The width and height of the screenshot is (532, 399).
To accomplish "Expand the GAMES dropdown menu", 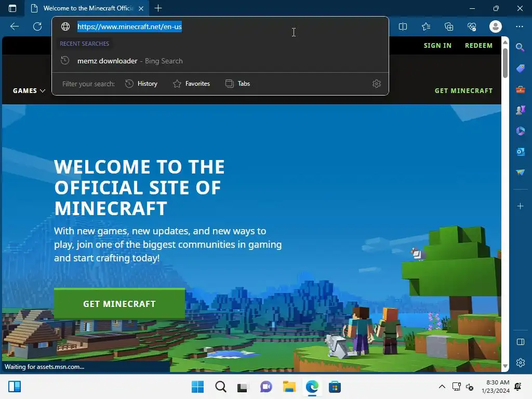I will click(29, 90).
